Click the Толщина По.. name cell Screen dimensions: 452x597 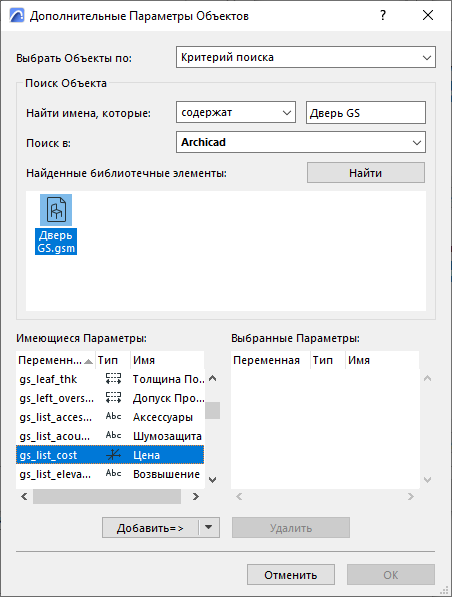(168, 379)
